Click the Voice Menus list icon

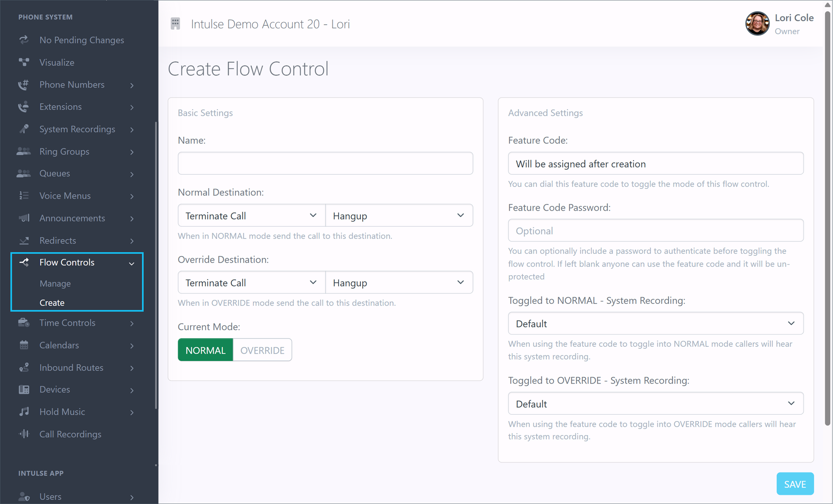pyautogui.click(x=24, y=196)
